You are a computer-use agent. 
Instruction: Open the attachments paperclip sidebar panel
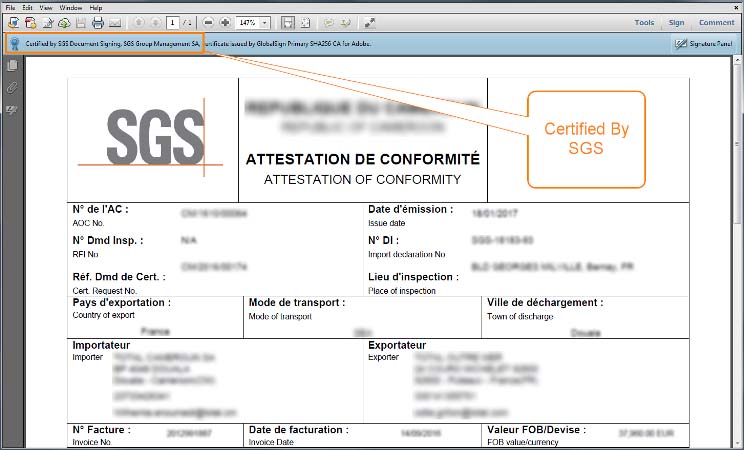[x=12, y=87]
